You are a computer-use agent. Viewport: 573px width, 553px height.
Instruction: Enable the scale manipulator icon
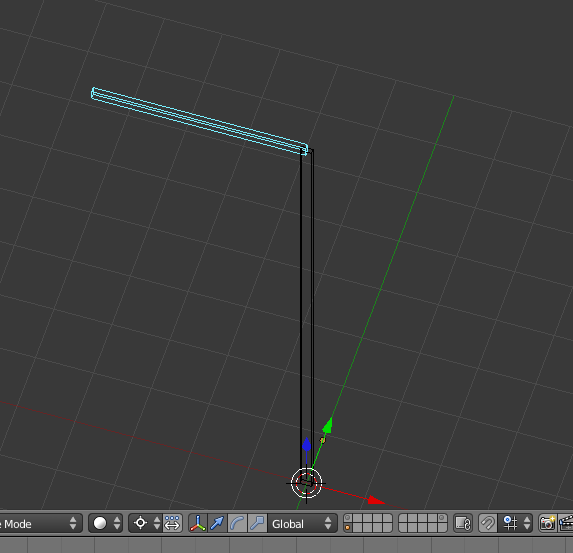click(x=257, y=523)
